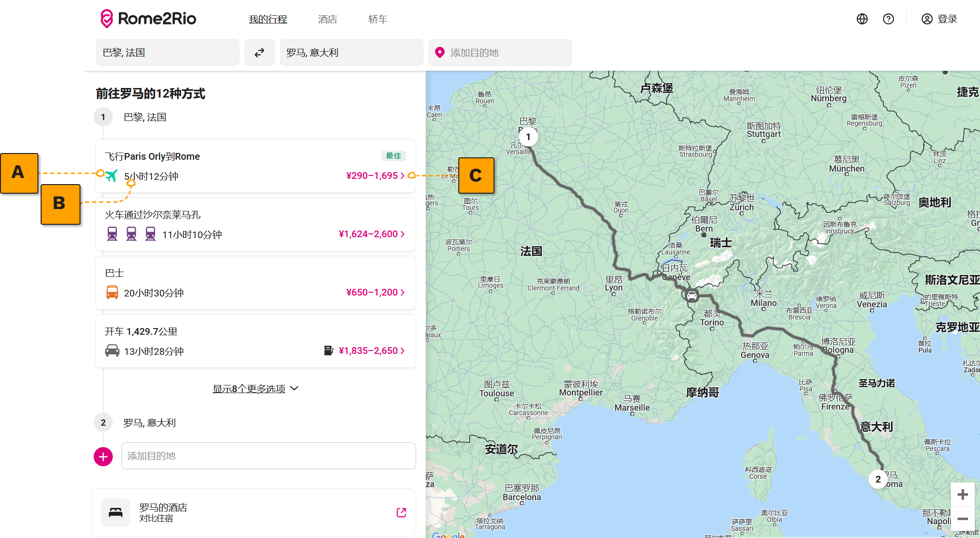Open the help question mark icon
The height and width of the screenshot is (538, 980).
coord(888,19)
